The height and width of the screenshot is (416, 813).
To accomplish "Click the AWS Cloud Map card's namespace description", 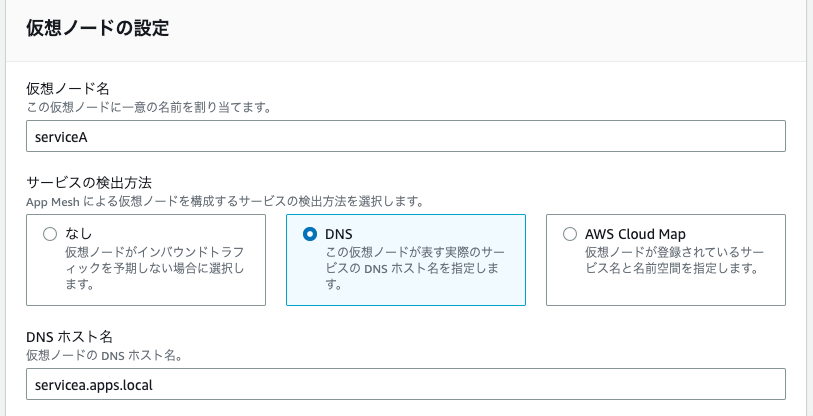I will tap(674, 260).
